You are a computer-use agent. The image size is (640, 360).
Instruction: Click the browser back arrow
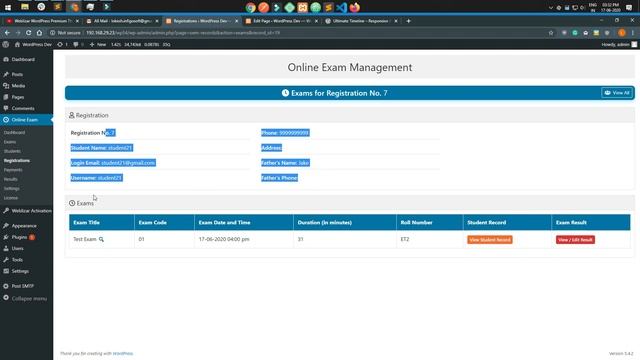7,33
